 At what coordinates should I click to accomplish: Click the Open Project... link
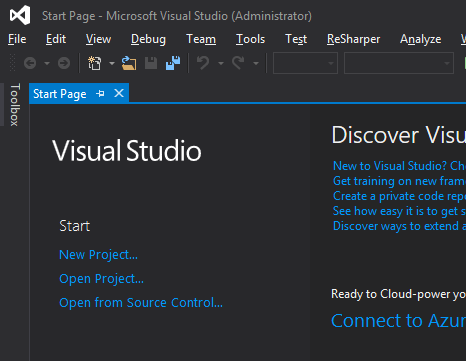(101, 279)
